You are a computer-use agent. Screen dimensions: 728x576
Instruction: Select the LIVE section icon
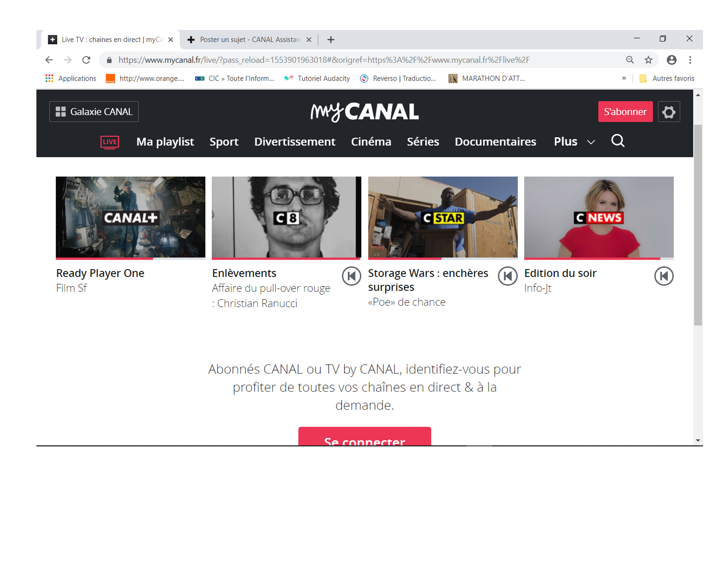110,141
